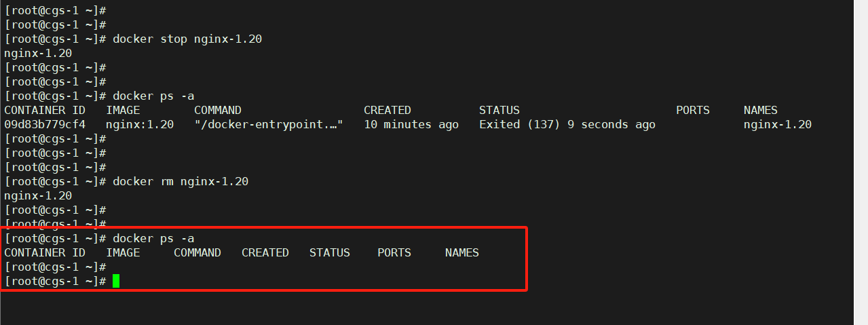
Task: Click COMMAND header in empty container list
Action: [x=197, y=252]
